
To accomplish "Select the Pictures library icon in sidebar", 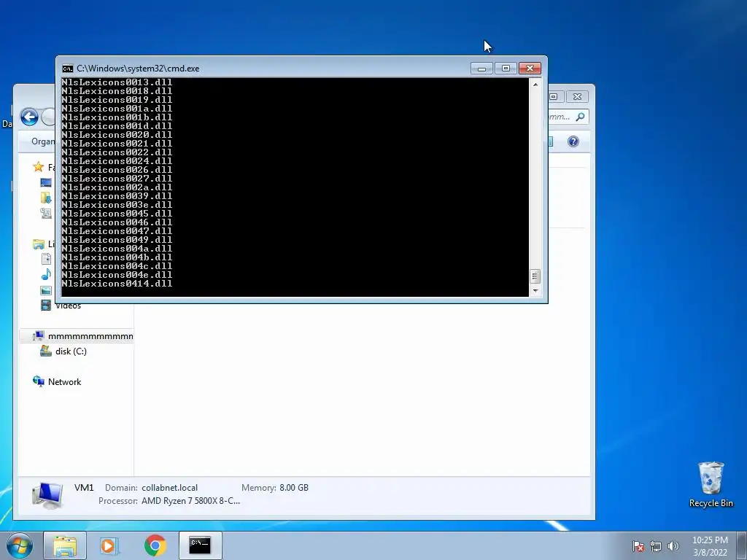I will point(46,290).
